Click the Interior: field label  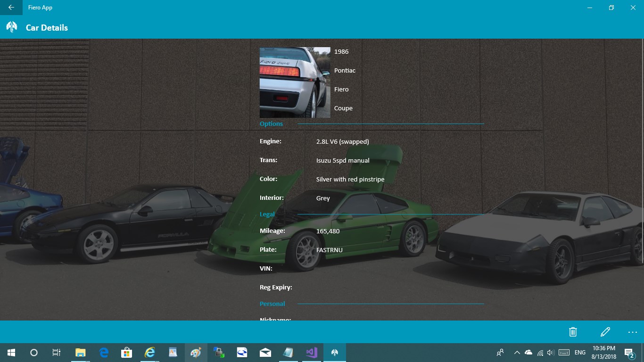pos(272,197)
